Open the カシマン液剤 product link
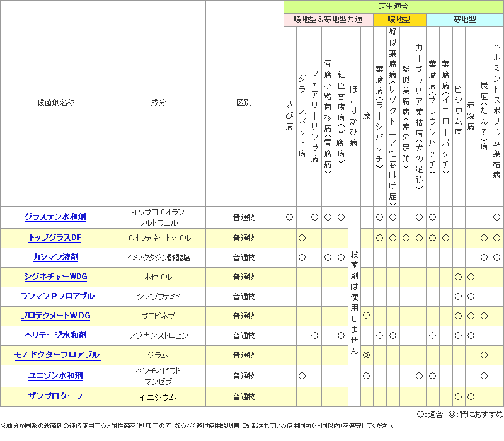504x441 pixels. (x=55, y=258)
